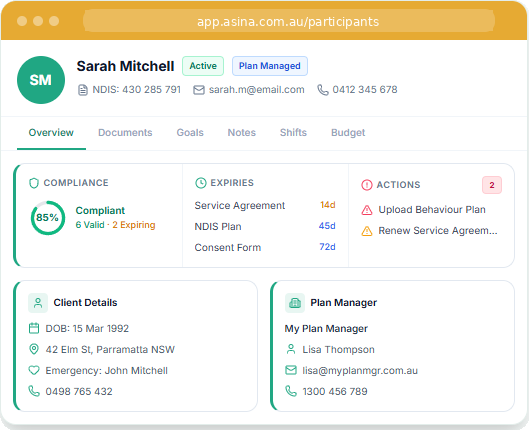Click the NDIS Plan expiry row
Viewport: 529px width, 430px height.
265,226
